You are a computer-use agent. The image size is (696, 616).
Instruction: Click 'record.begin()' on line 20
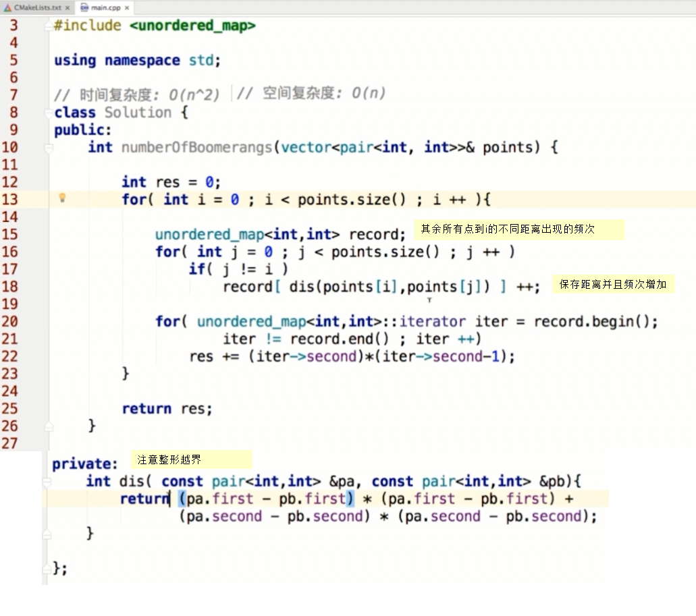[591, 322]
